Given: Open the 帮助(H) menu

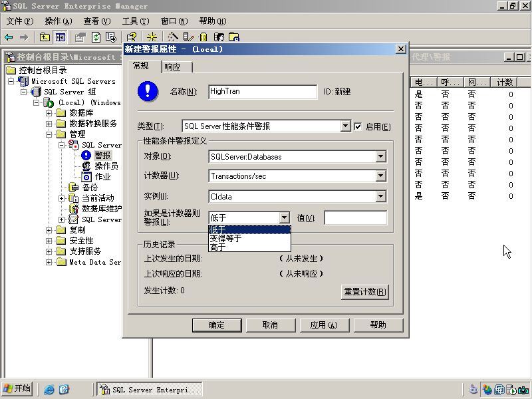Looking at the screenshot, I should (x=213, y=21).
